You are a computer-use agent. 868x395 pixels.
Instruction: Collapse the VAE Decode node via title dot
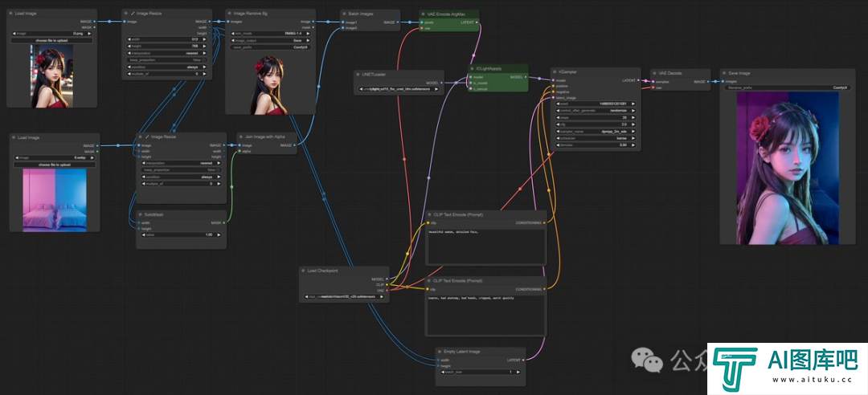(655, 72)
